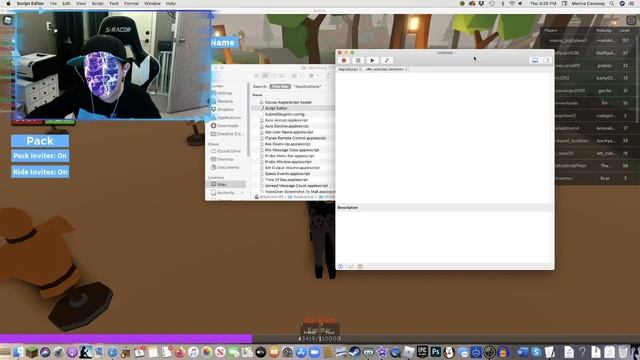Screen dimensions: 640x360
Task: Open the Finder action gear dropdown
Action: [313, 76]
